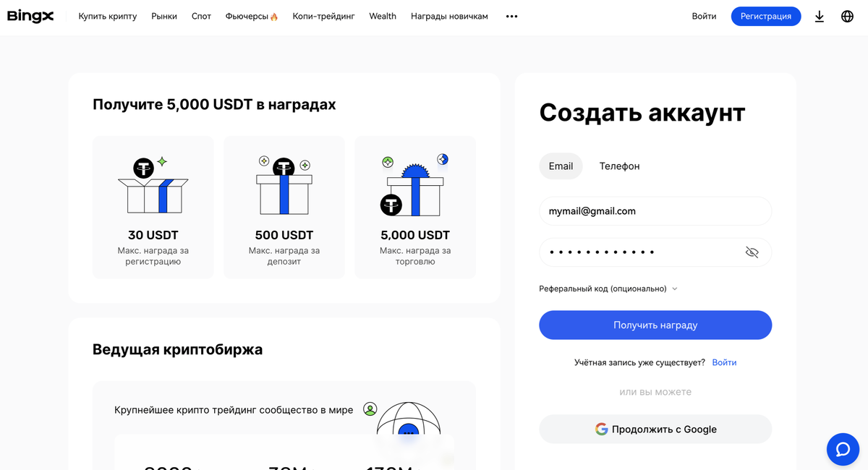Click the Получить награду button

point(655,325)
